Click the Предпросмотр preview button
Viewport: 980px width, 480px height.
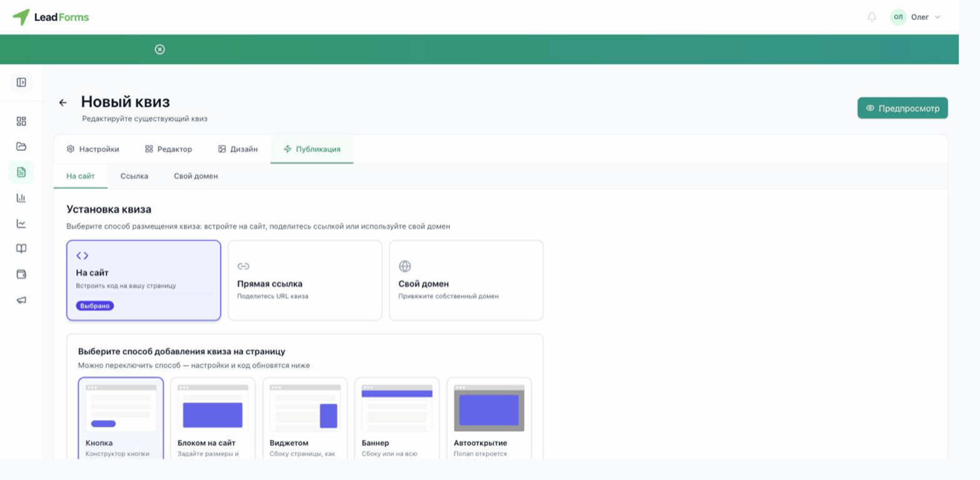902,108
